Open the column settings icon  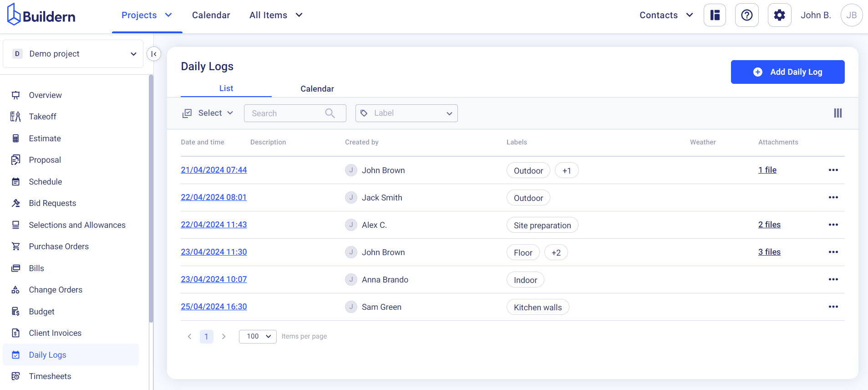[838, 113]
